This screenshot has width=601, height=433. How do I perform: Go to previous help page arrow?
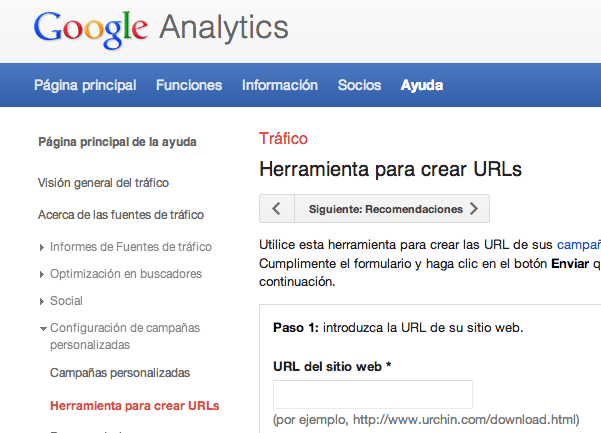(x=276, y=209)
